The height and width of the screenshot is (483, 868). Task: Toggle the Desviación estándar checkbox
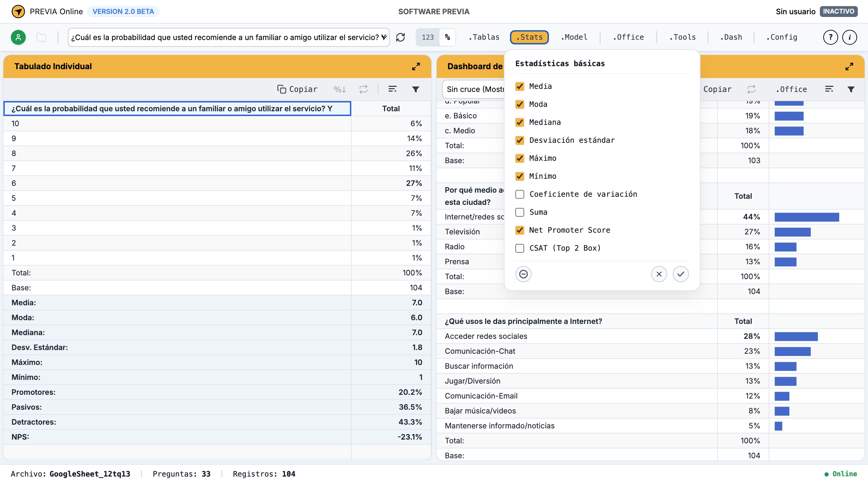pyautogui.click(x=520, y=140)
